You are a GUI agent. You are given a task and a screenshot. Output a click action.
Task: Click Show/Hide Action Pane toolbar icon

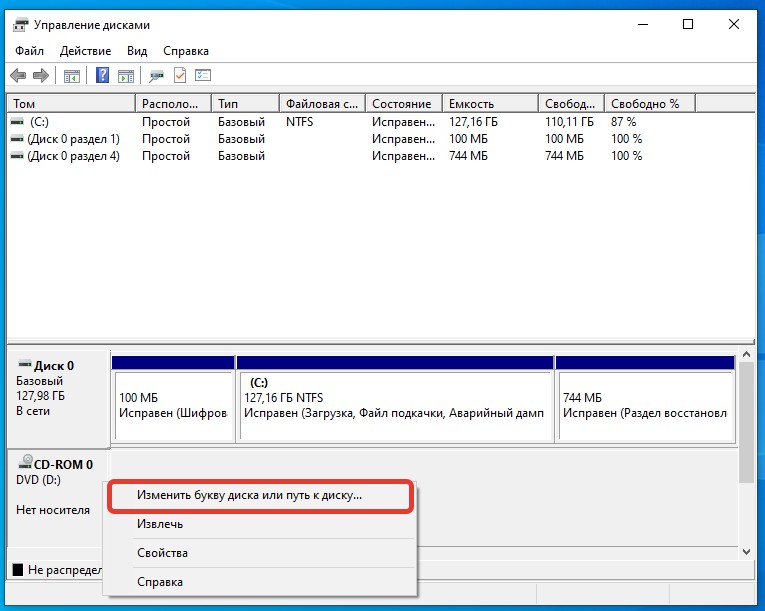(126, 76)
